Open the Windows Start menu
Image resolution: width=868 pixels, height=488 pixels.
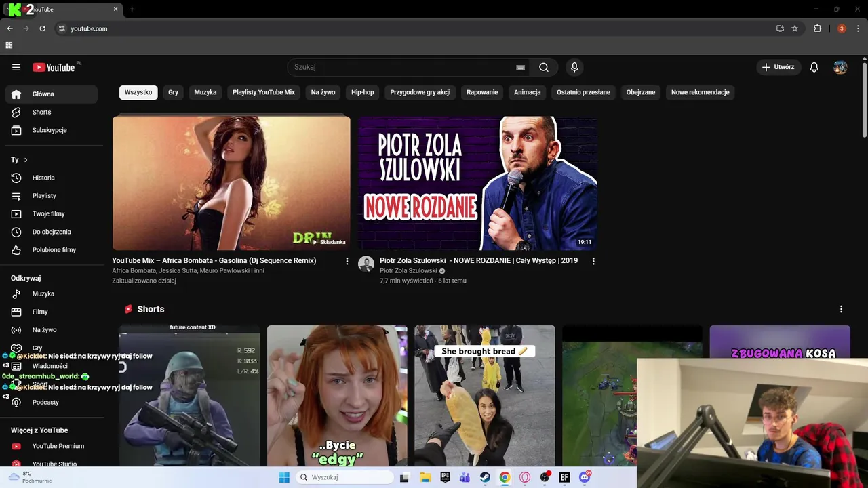pyautogui.click(x=284, y=477)
